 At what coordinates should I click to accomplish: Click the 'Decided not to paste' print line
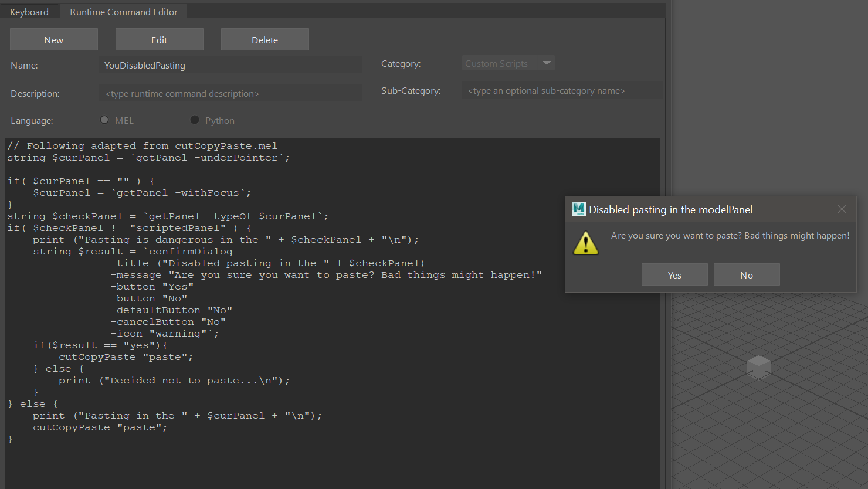click(x=174, y=381)
